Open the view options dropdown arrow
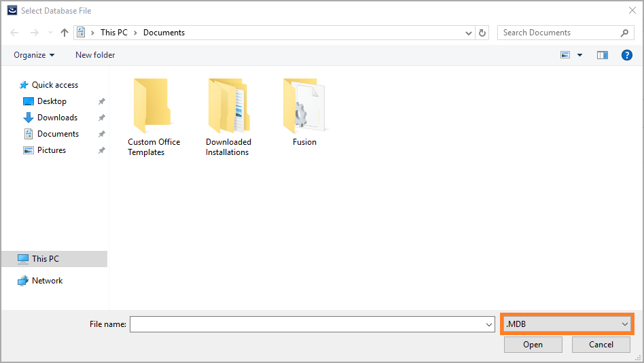 (579, 55)
